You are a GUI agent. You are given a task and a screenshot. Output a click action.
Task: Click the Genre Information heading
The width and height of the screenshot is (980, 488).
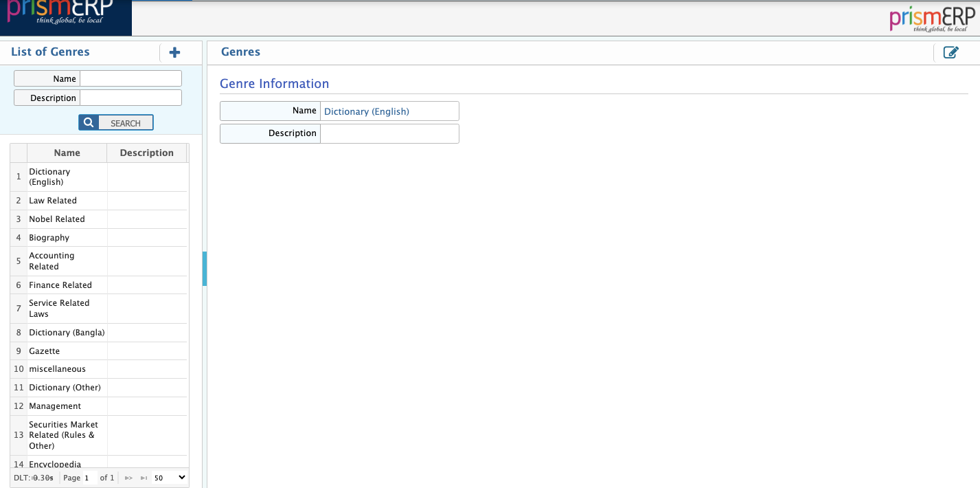pos(275,83)
